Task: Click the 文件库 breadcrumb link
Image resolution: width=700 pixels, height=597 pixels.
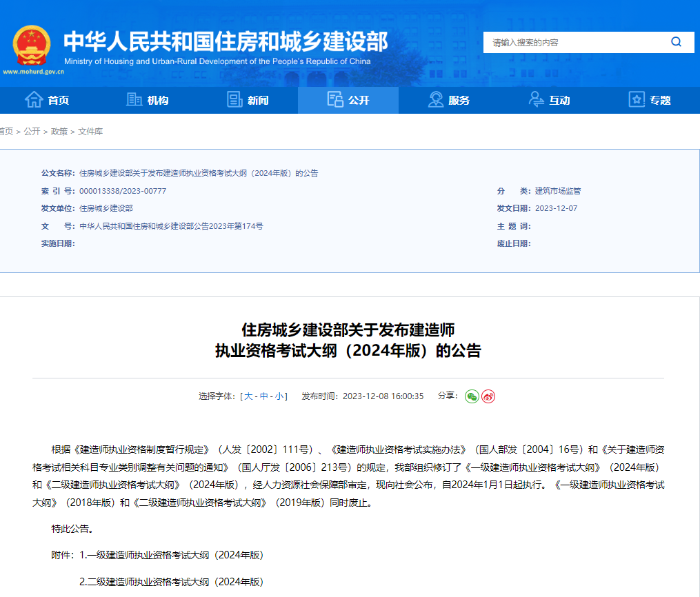Action: (x=90, y=131)
